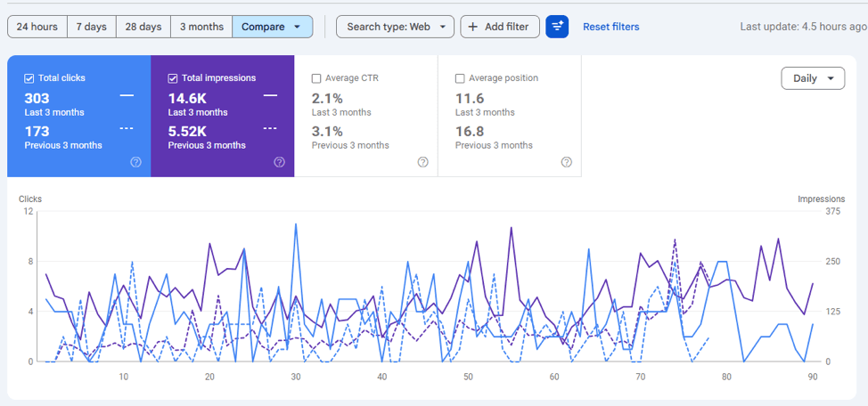Click the Reset filters link
This screenshot has height=406, width=868.
pyautogui.click(x=611, y=27)
